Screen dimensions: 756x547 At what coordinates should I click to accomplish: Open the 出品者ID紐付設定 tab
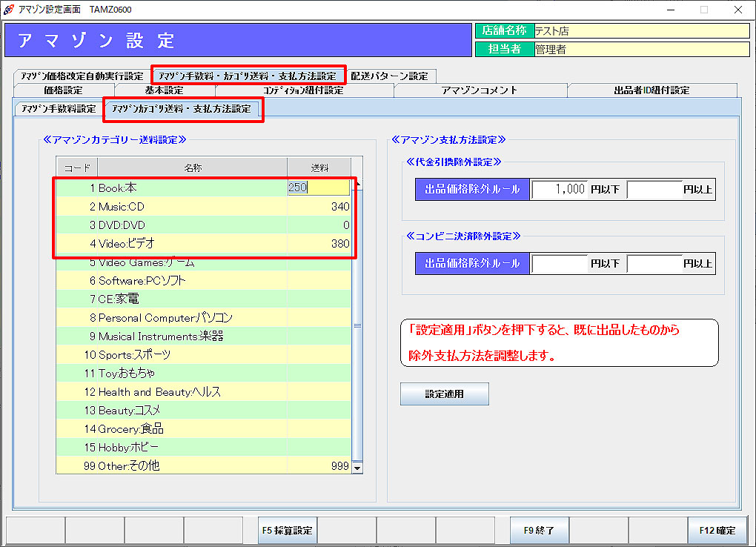[651, 90]
